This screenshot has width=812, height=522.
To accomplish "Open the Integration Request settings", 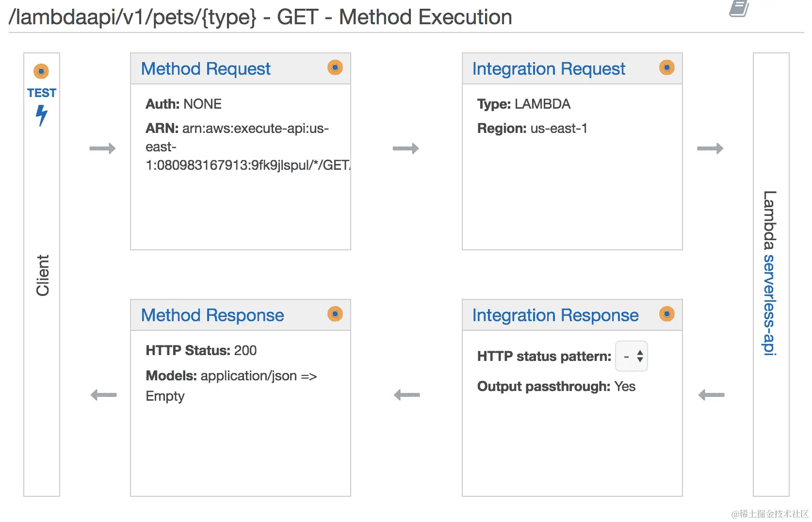I will tap(549, 69).
